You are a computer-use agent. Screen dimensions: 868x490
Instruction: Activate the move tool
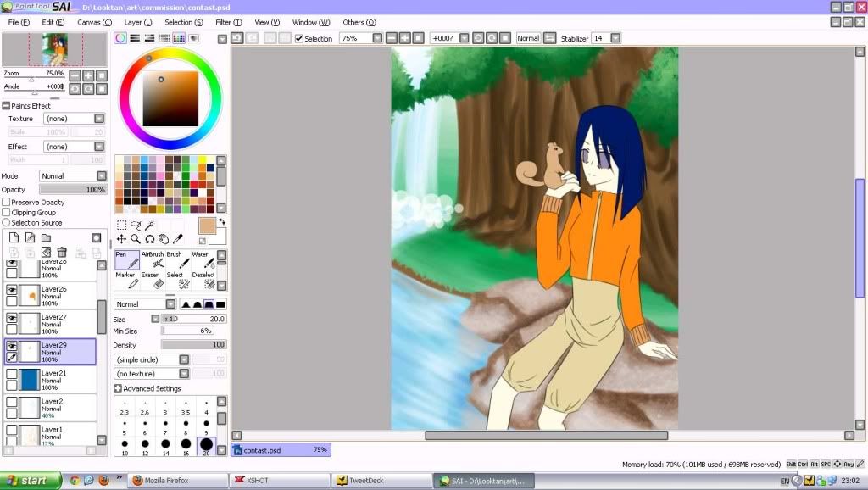click(x=121, y=239)
